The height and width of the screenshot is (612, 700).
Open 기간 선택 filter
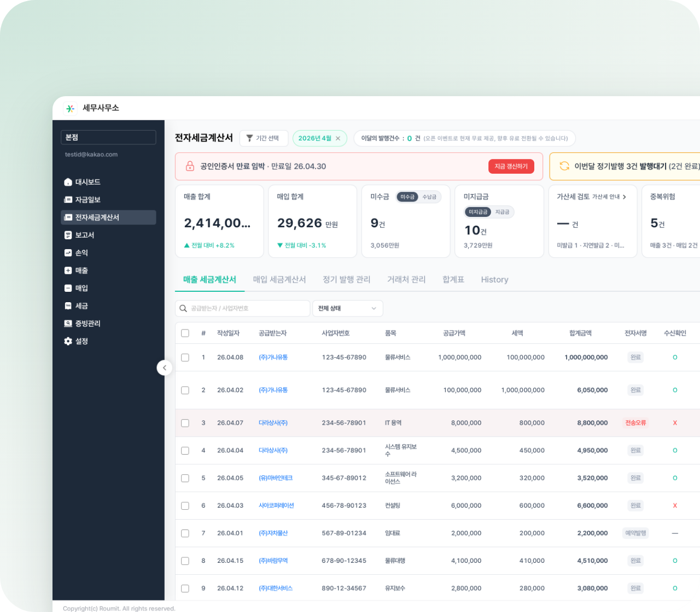tap(264, 138)
